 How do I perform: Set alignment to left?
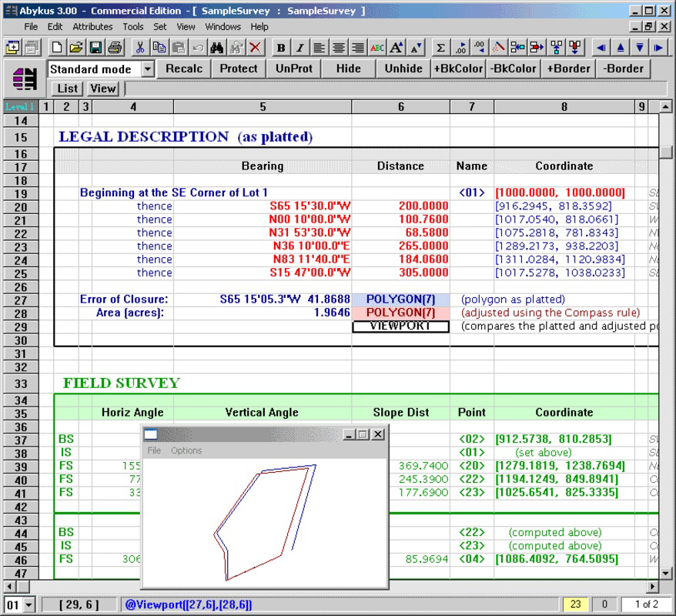pos(319,48)
